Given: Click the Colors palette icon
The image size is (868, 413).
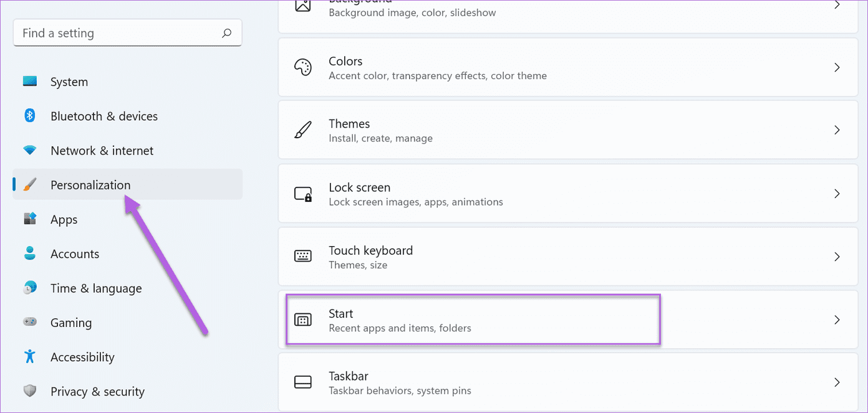Looking at the screenshot, I should tap(303, 67).
